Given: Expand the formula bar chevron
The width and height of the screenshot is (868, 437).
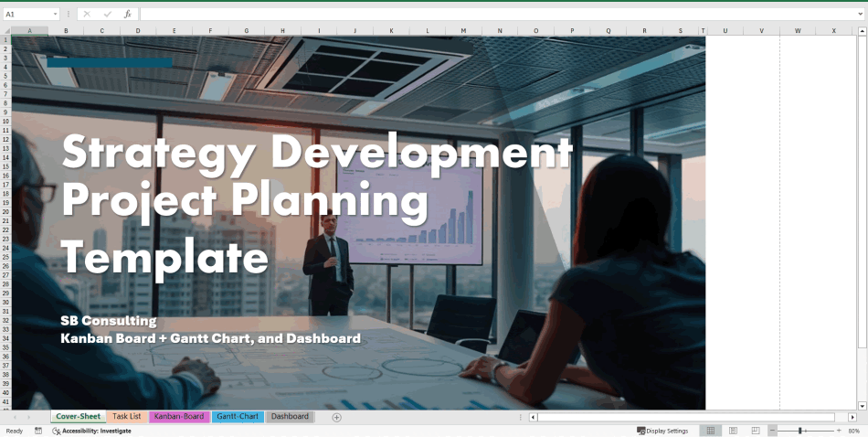Looking at the screenshot, I should pyautogui.click(x=861, y=15).
